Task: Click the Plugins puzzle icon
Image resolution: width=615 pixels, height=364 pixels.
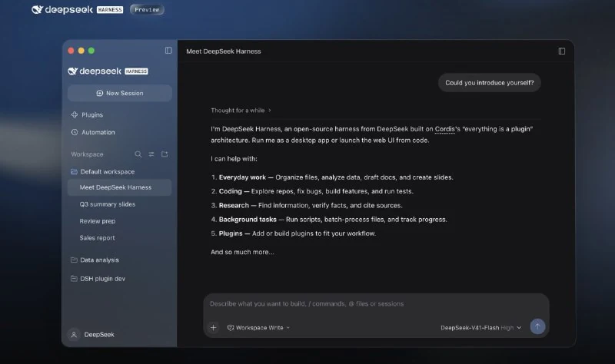Action: coord(75,114)
